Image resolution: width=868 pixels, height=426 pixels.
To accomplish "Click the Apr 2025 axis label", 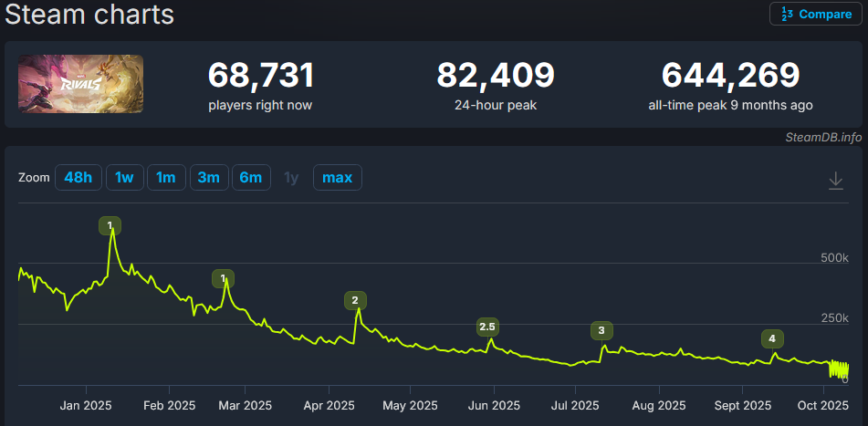I will (x=329, y=406).
